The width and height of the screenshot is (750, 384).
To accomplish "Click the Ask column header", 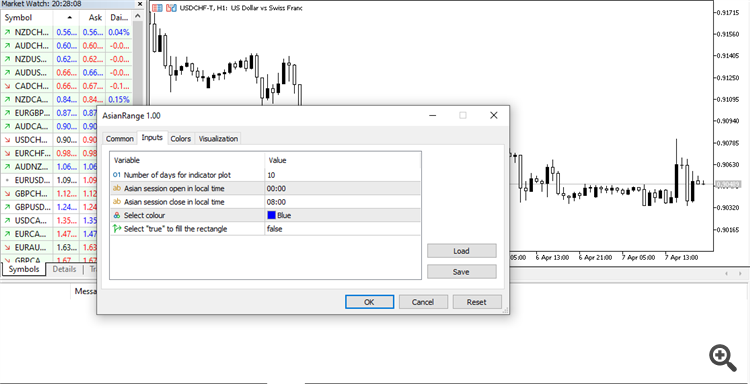I will pos(93,18).
